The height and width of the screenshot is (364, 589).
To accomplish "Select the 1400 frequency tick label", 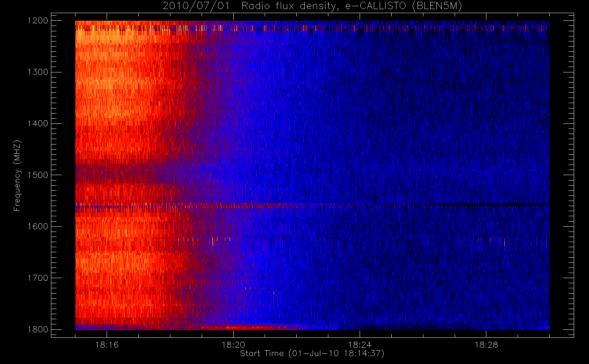I will tap(38, 124).
